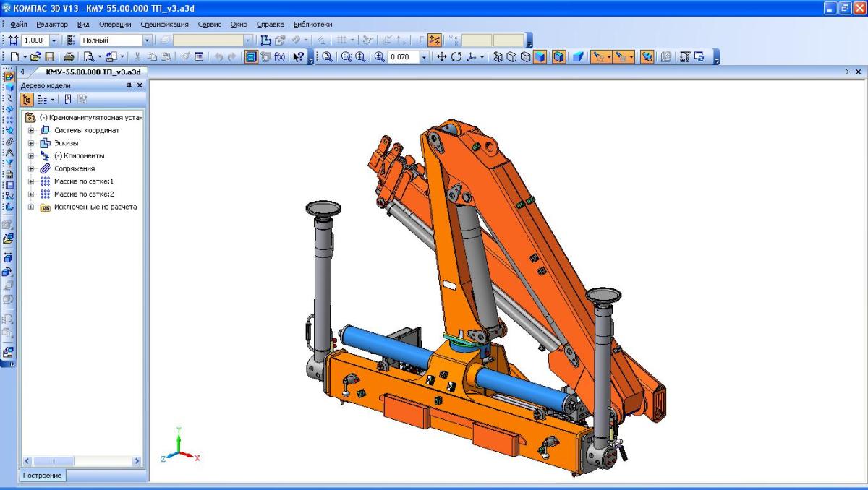This screenshot has height=490, width=868.
Task: Open the zoom scale 0.070 dropdown
Action: tap(425, 57)
